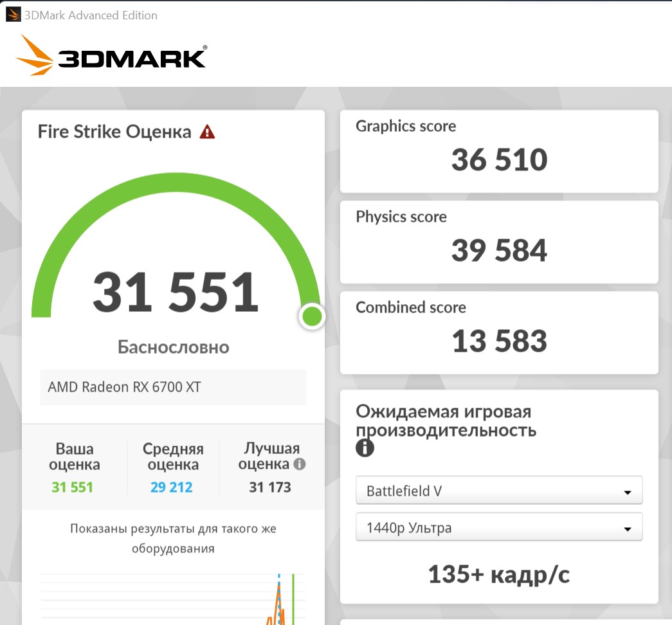Click the Physics score label
The image size is (672, 625).
tap(401, 217)
